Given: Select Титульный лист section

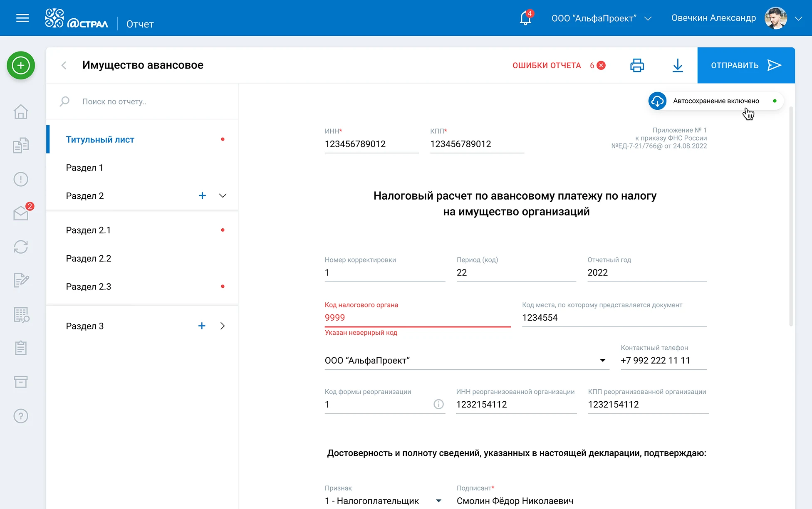Looking at the screenshot, I should [142, 139].
